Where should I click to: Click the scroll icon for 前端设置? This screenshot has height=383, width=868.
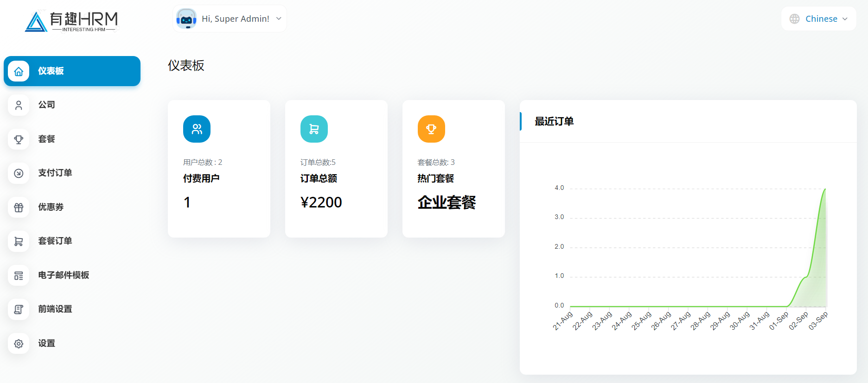coord(19,309)
